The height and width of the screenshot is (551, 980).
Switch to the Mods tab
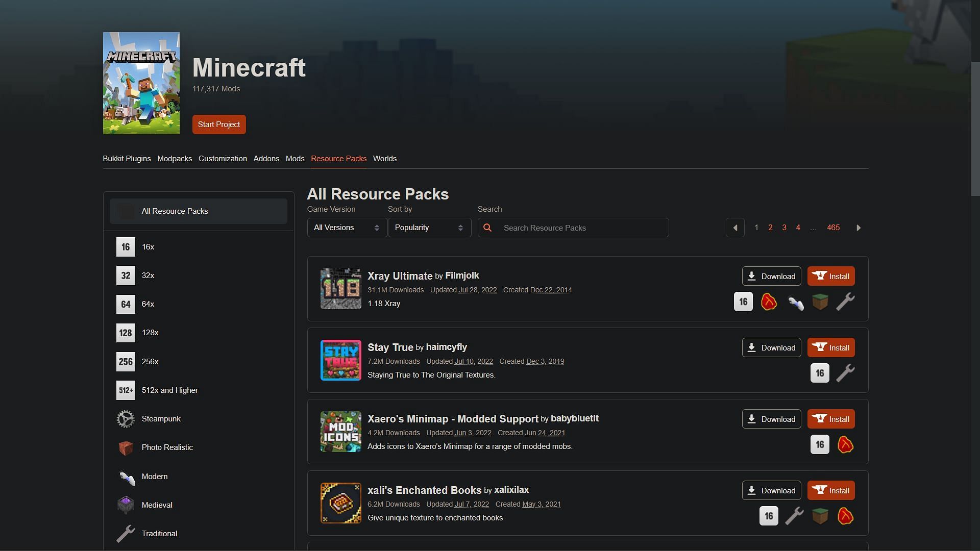point(295,159)
